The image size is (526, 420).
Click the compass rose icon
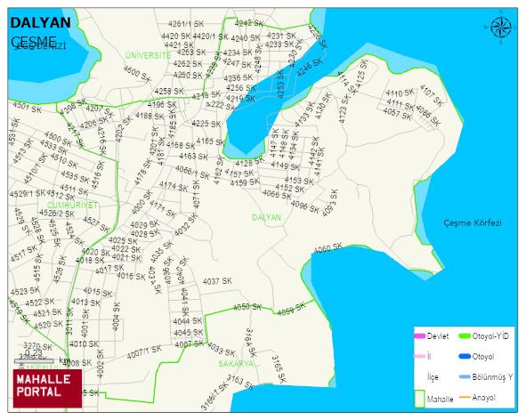pyautogui.click(x=501, y=28)
